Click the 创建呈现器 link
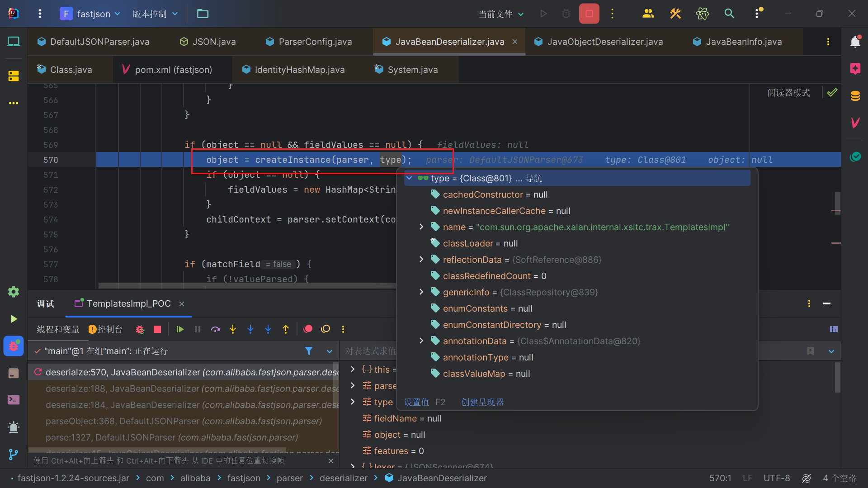The height and width of the screenshot is (488, 868). tap(482, 402)
